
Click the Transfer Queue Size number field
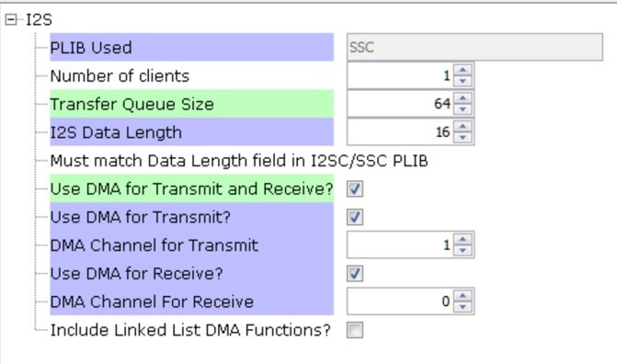(400, 104)
